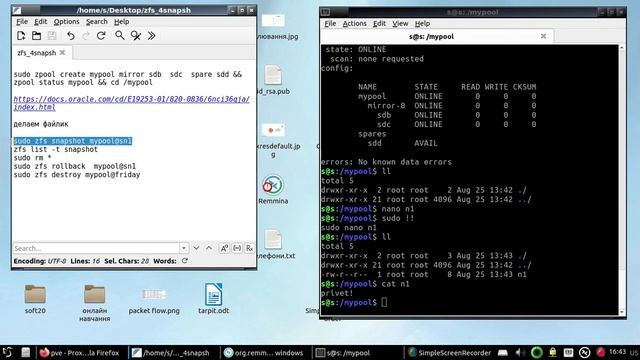The width and height of the screenshot is (640, 360).
Task: Open the terminal Actions menu
Action: [x=354, y=24]
